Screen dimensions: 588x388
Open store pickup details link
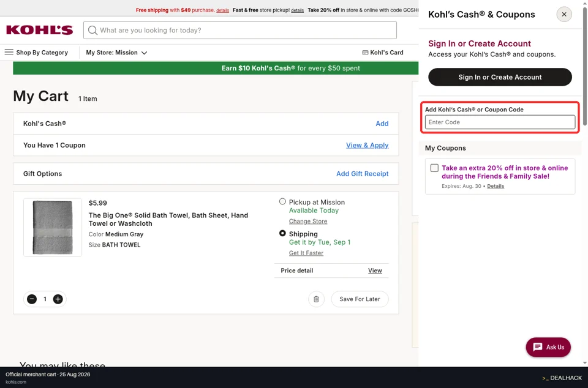pyautogui.click(x=298, y=10)
